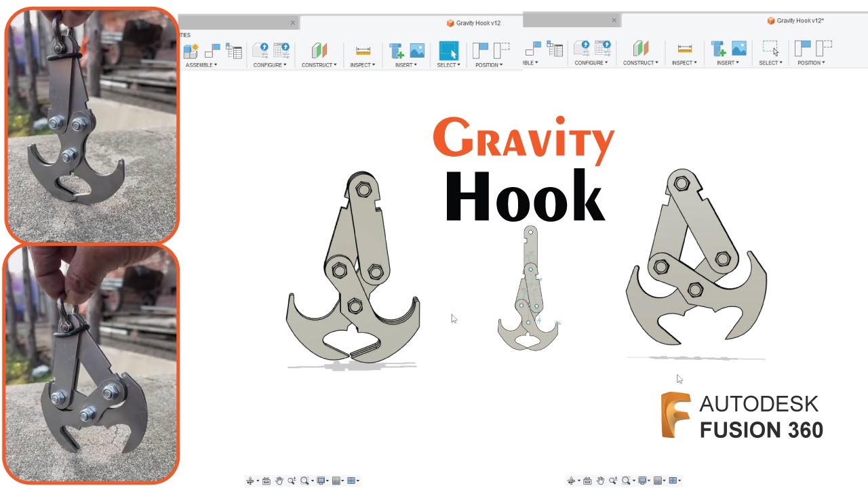Click Orbit tool in left window navigation bar

(250, 481)
